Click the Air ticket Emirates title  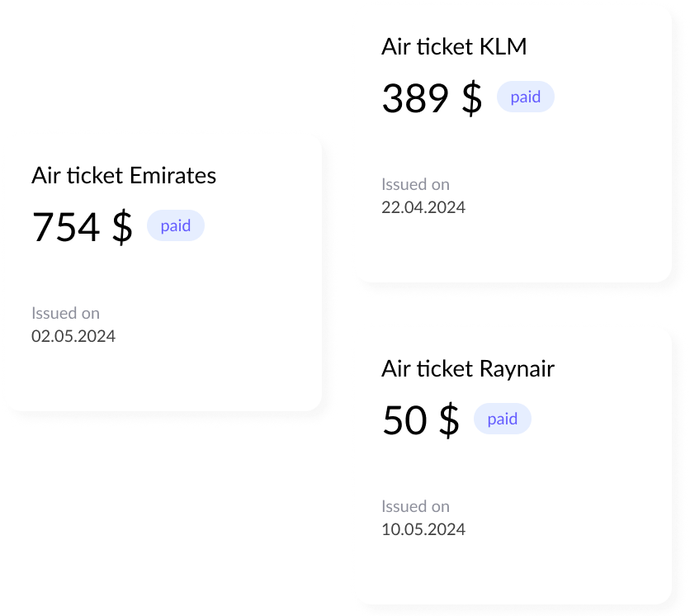(x=124, y=175)
